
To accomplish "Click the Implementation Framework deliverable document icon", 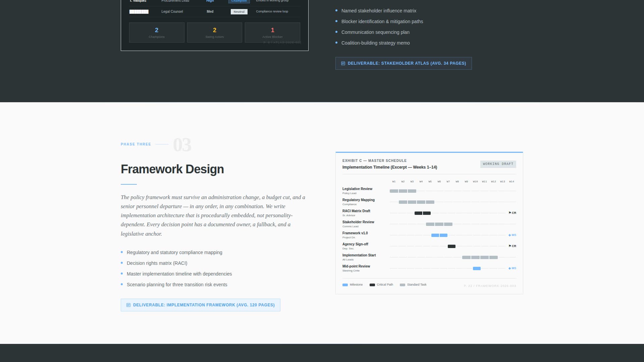I will pyautogui.click(x=128, y=305).
